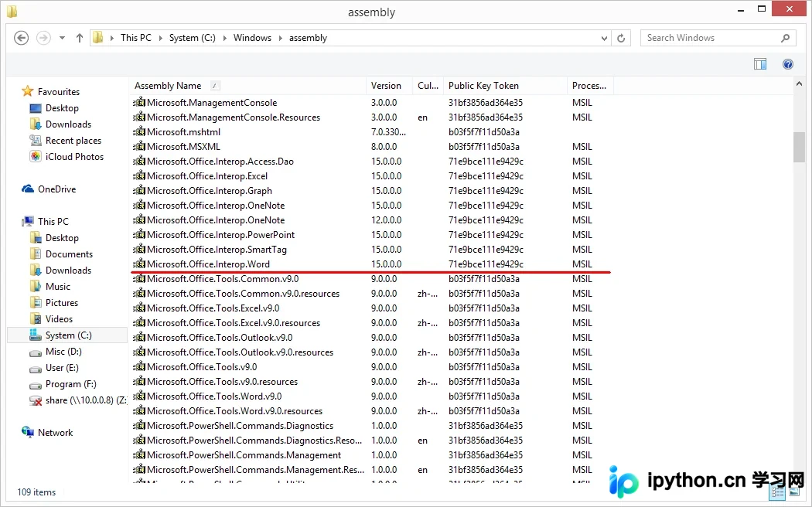Select This PC in navigation pane
This screenshot has width=812, height=507.
(53, 221)
